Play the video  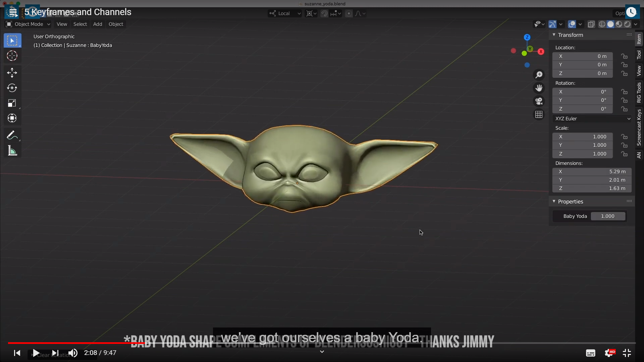[36, 353]
